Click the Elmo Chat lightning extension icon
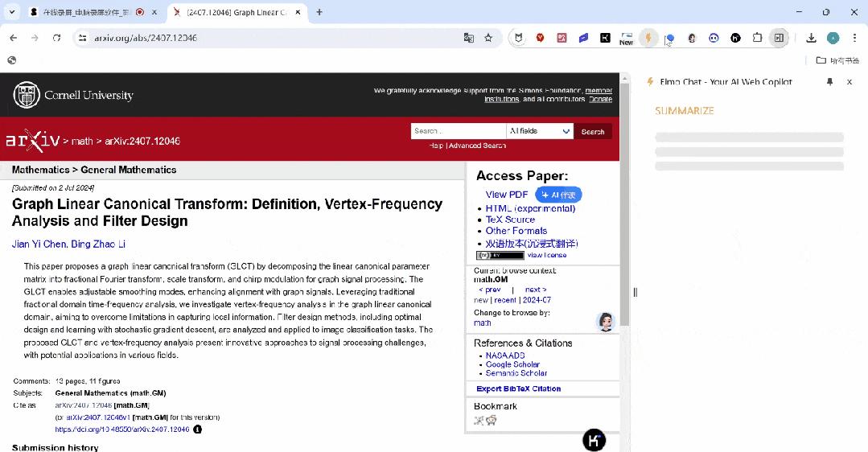Image resolution: width=868 pixels, height=452 pixels. 648,38
